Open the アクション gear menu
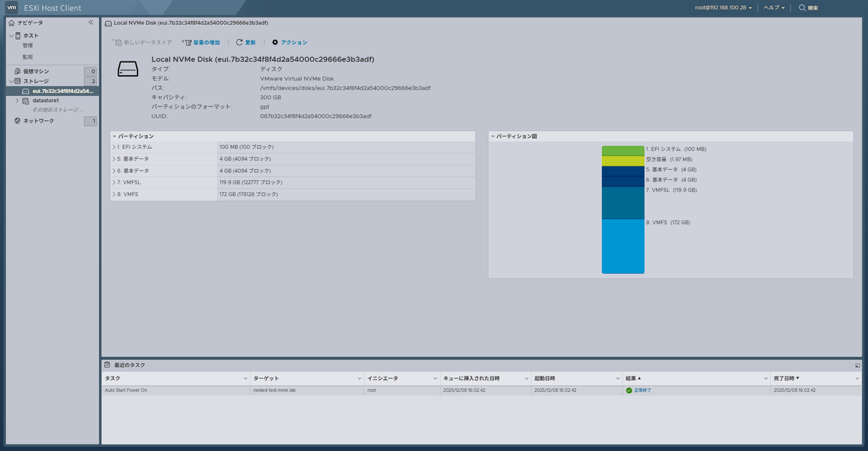 [x=275, y=43]
